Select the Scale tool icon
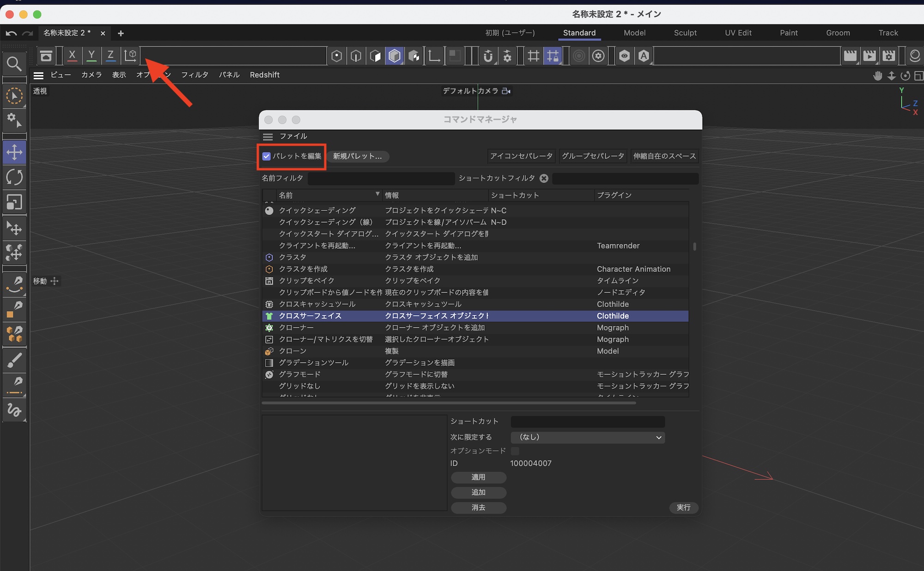 click(x=14, y=202)
